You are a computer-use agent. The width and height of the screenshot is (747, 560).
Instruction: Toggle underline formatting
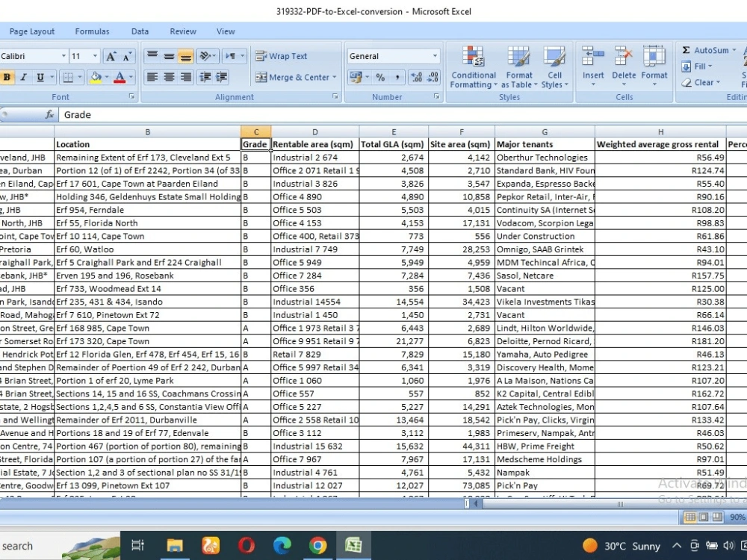pyautogui.click(x=40, y=77)
